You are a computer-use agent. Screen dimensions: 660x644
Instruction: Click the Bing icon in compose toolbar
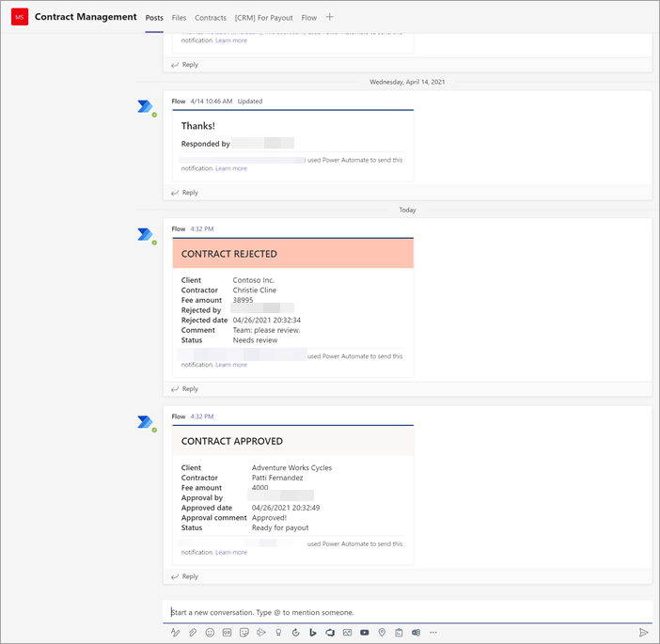click(312, 633)
